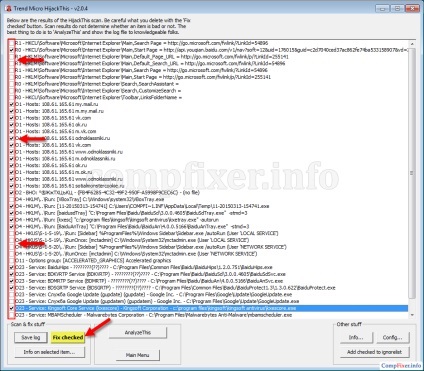Open Info on selected item
Viewport: 424px width, 371px height.
click(49, 352)
